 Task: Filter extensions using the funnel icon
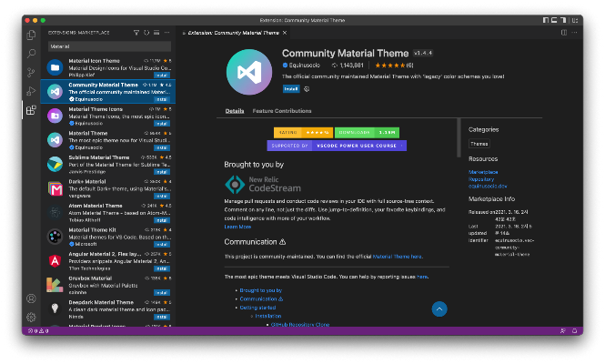click(136, 33)
